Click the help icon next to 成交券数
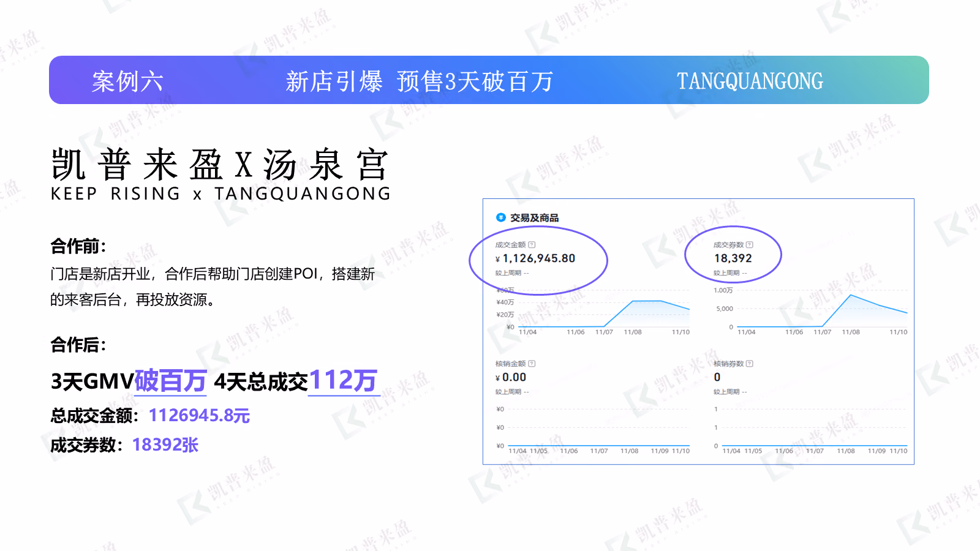 click(x=750, y=245)
